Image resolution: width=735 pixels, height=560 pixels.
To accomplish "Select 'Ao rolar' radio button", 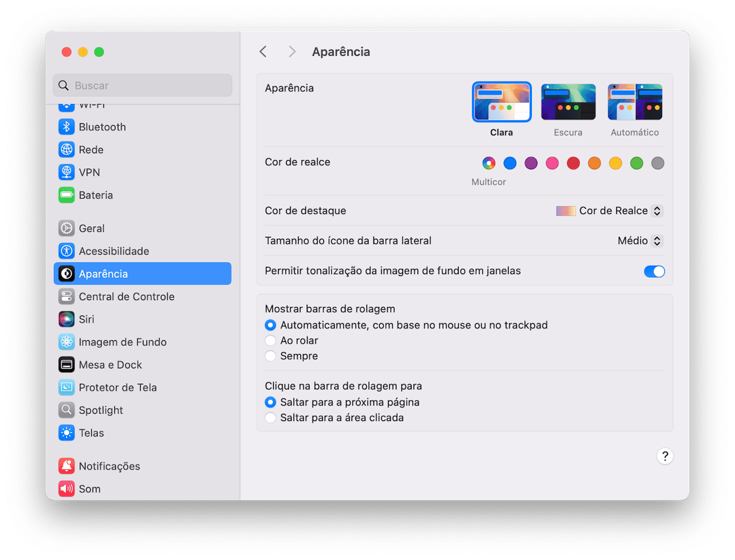I will click(x=270, y=341).
